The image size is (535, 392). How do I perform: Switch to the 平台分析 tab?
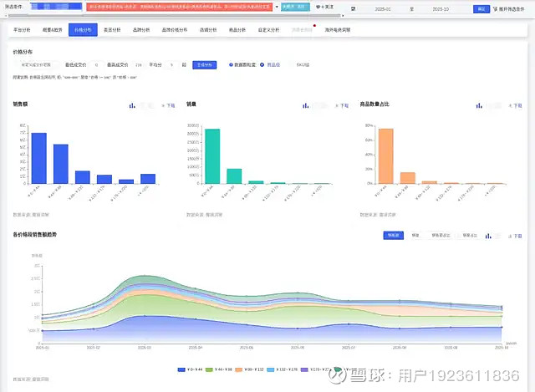(x=22, y=30)
